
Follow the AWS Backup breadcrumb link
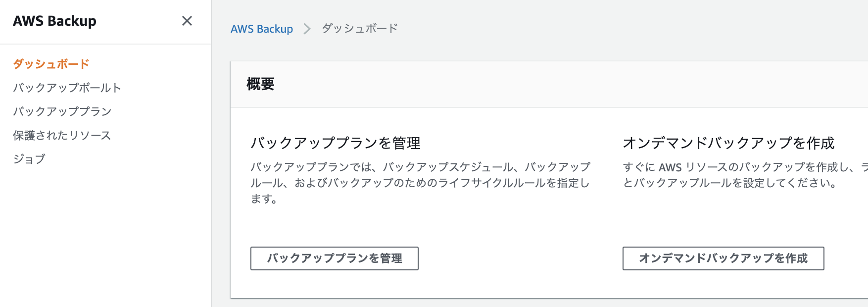click(262, 29)
